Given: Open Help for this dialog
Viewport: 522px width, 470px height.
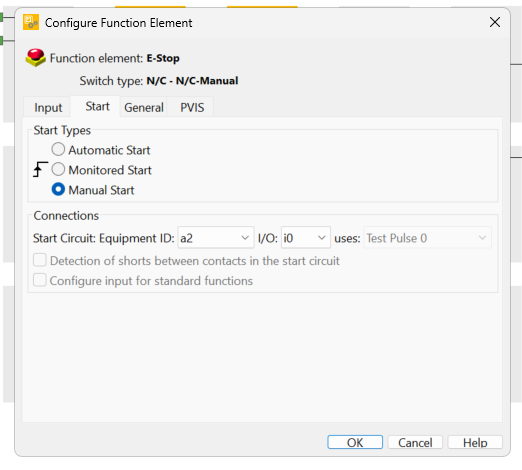Looking at the screenshot, I should (x=475, y=442).
